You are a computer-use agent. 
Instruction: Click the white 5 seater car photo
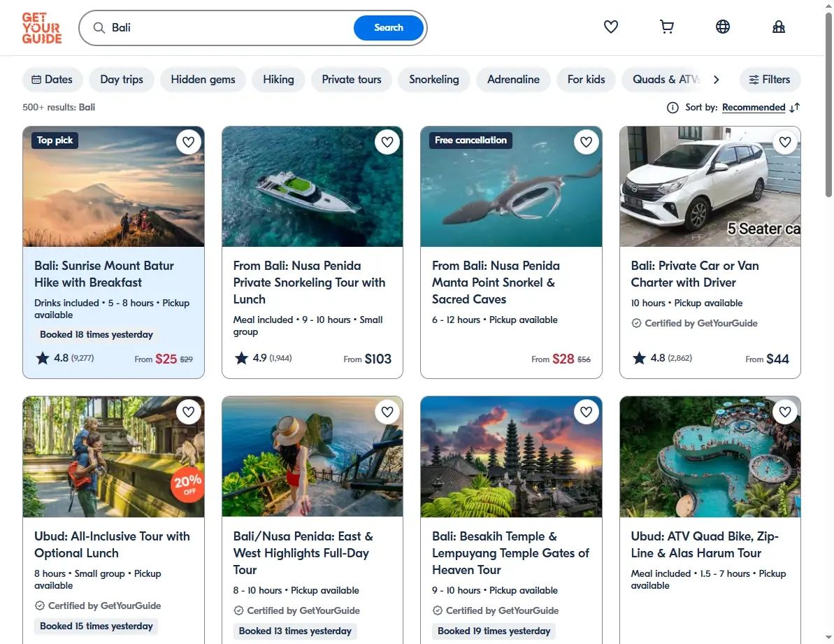click(x=710, y=187)
